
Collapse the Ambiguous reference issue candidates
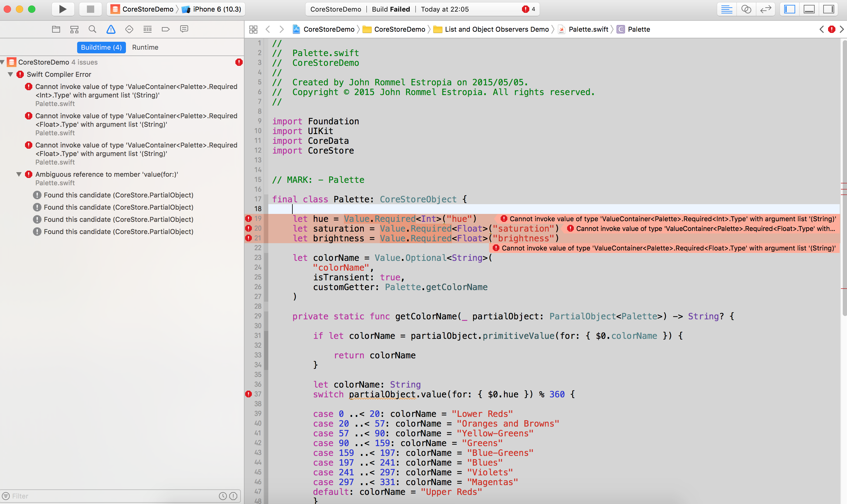tap(19, 174)
